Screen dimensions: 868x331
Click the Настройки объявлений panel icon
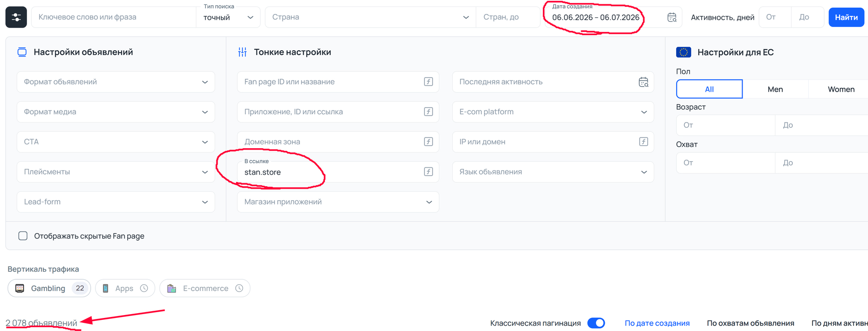tap(22, 52)
